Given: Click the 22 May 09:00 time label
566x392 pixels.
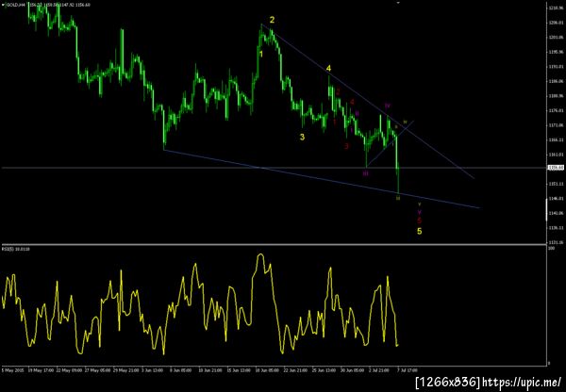Looking at the screenshot, I should (x=69, y=370).
